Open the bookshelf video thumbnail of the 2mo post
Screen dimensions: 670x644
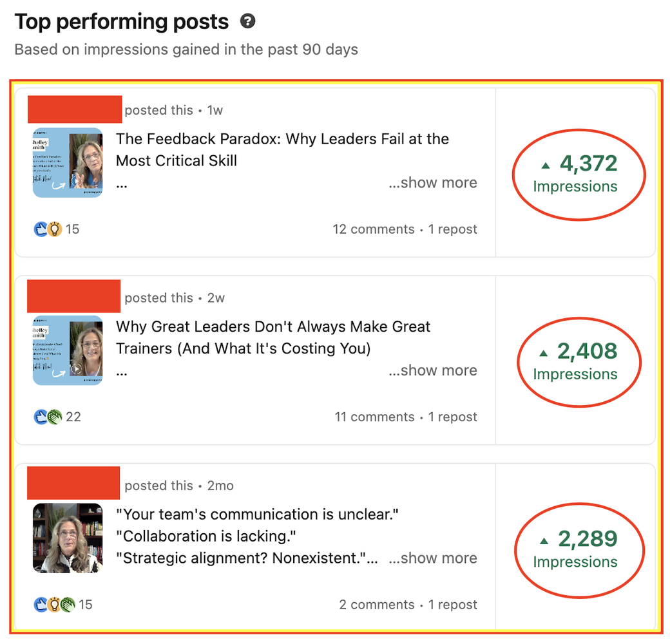tap(68, 538)
